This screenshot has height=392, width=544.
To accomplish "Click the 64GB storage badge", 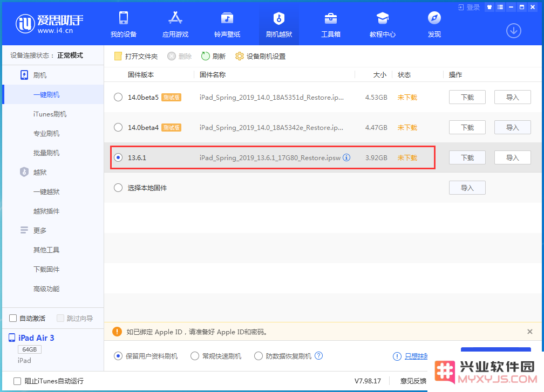I will [x=30, y=349].
